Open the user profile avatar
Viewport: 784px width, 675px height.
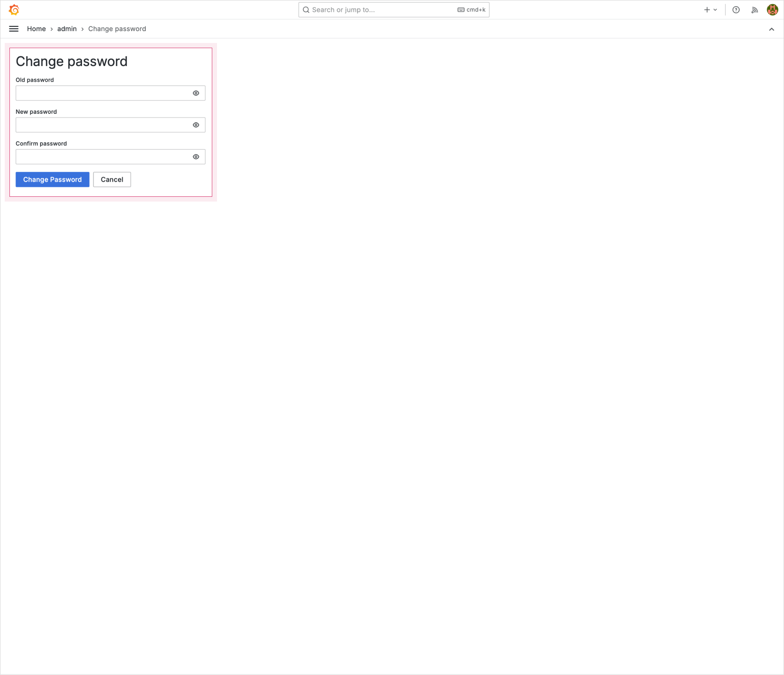pyautogui.click(x=773, y=9)
